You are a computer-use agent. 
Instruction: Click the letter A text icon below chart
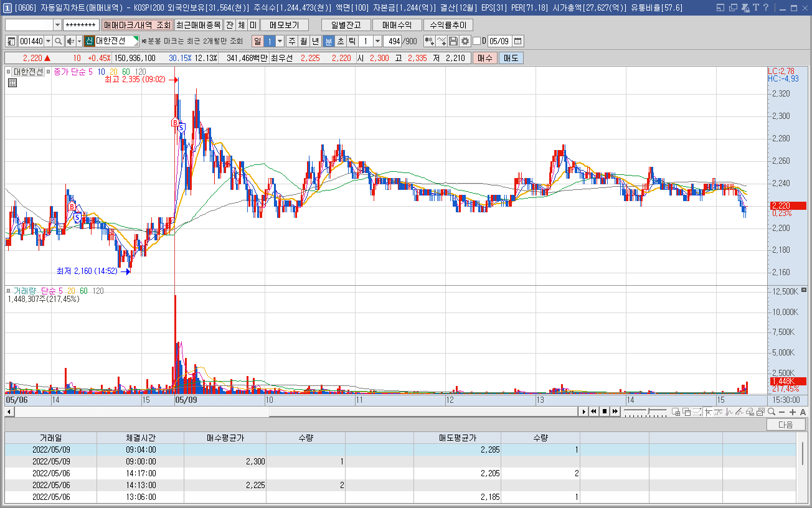coord(803,412)
